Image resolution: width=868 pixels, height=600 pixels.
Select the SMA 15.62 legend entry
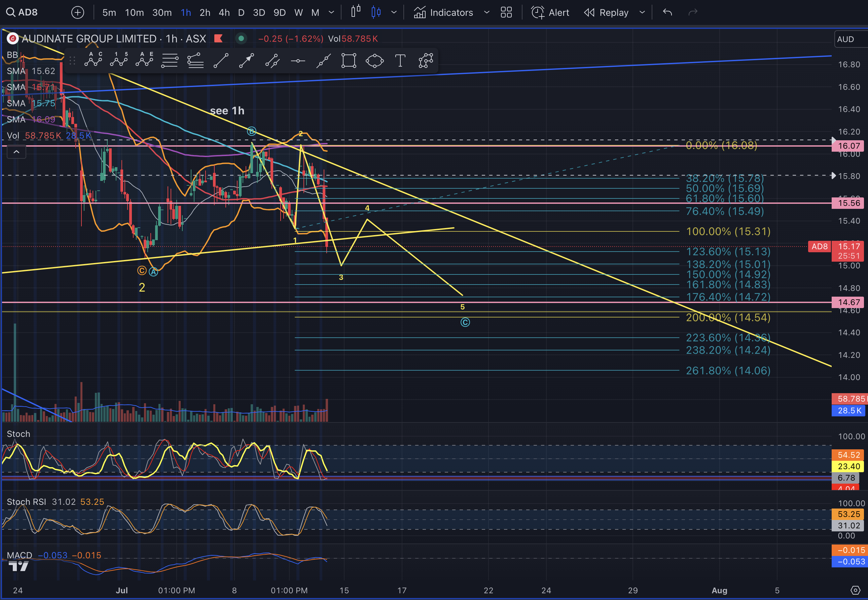[x=31, y=71]
